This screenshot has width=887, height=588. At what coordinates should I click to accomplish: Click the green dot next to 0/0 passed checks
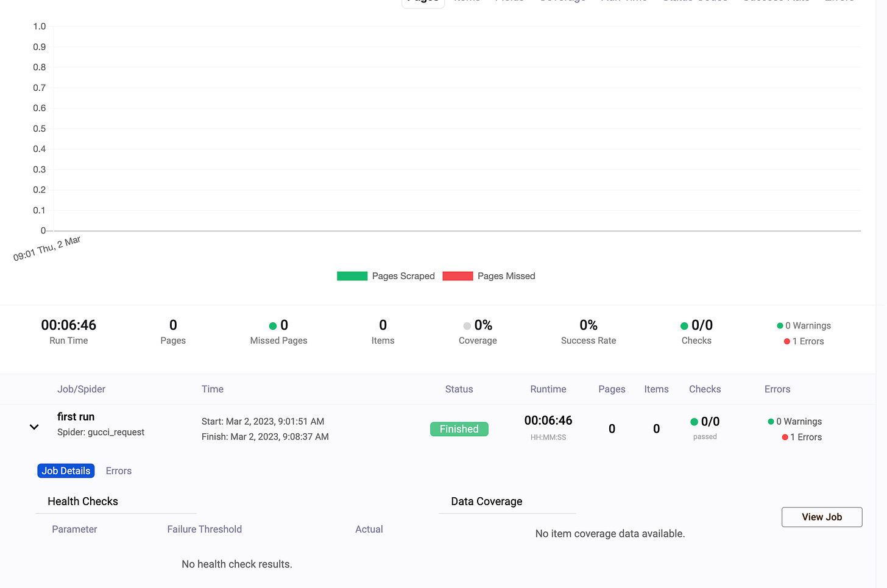tap(694, 421)
